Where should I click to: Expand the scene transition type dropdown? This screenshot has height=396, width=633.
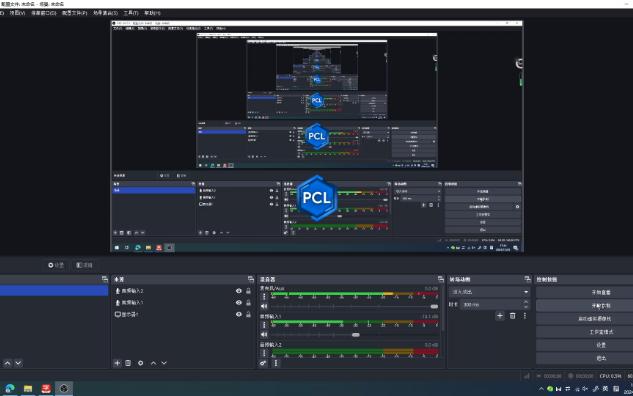coord(490,291)
